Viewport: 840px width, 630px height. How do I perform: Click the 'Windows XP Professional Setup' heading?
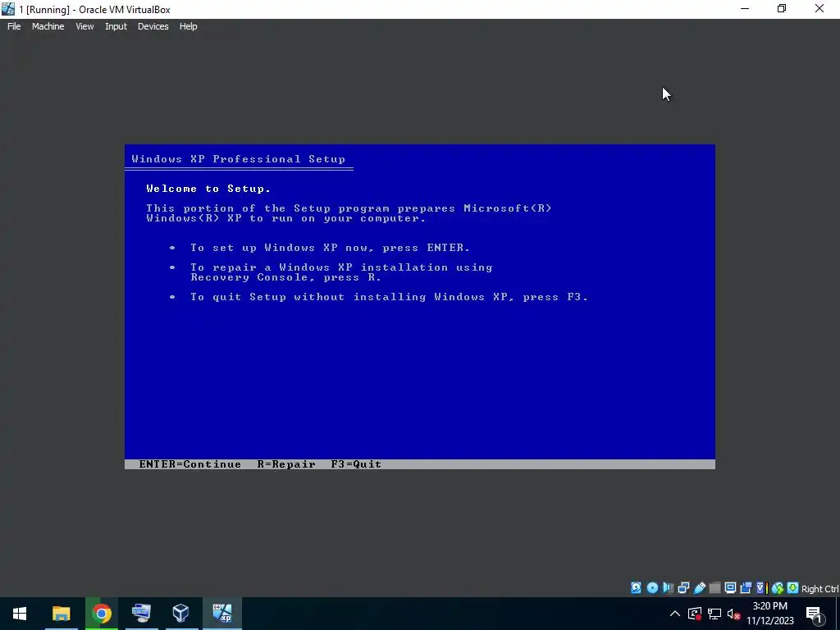[239, 159]
